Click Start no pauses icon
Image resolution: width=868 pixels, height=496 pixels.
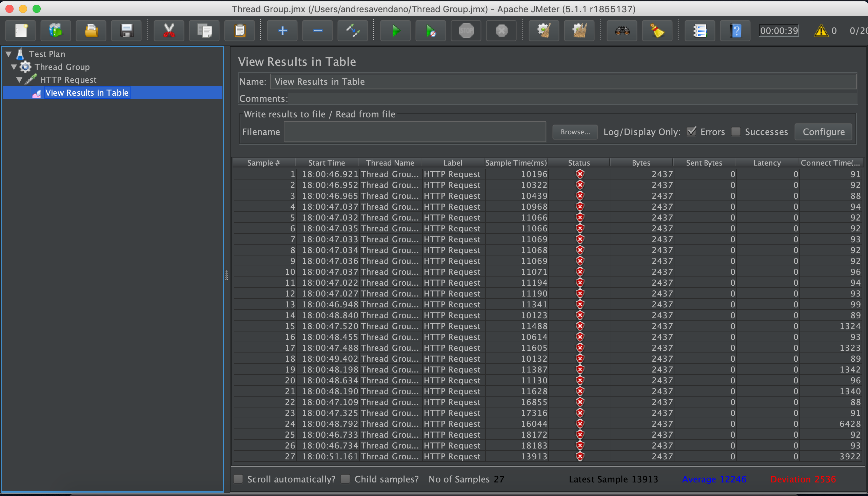[x=431, y=31]
